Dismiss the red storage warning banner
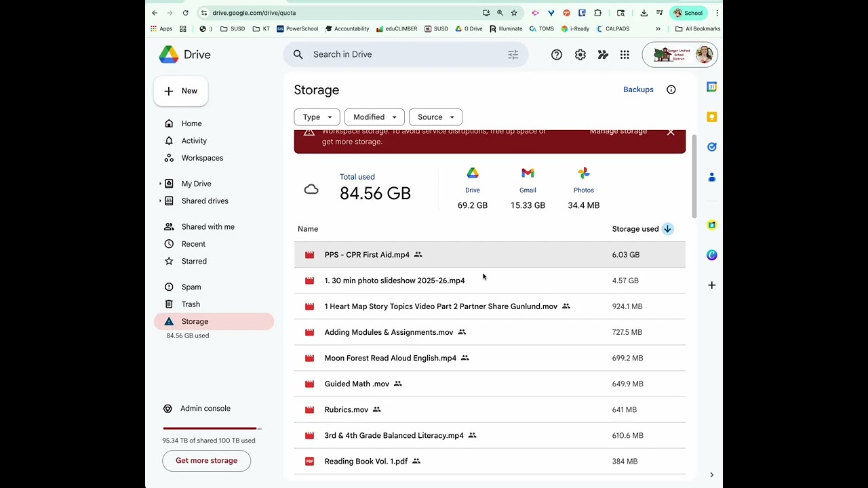 point(671,132)
